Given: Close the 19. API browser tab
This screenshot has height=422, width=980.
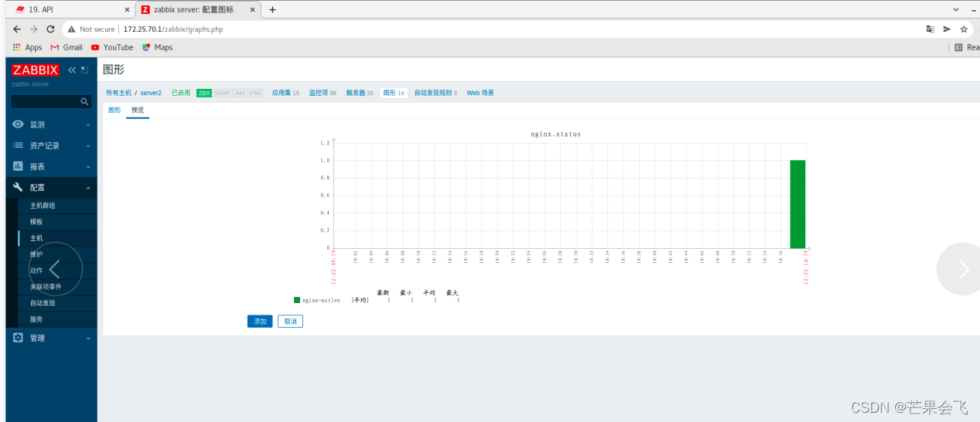Looking at the screenshot, I should click(x=127, y=9).
